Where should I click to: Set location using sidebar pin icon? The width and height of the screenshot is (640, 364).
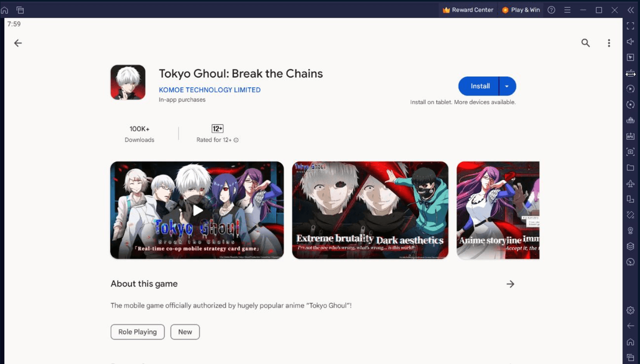(x=631, y=231)
